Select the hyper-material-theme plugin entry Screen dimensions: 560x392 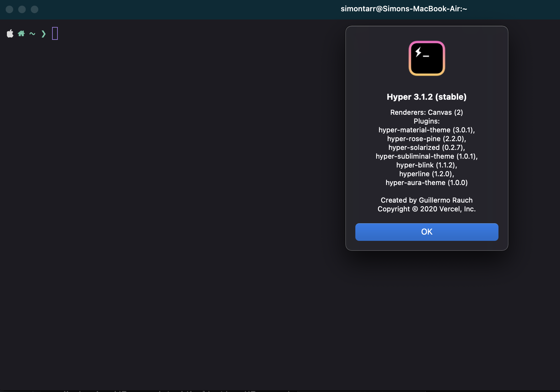(x=427, y=130)
